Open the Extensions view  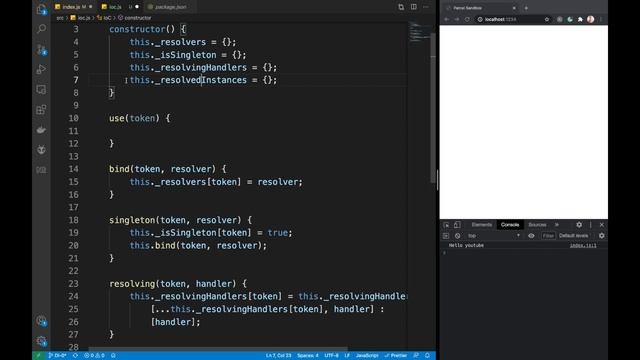[x=41, y=109]
